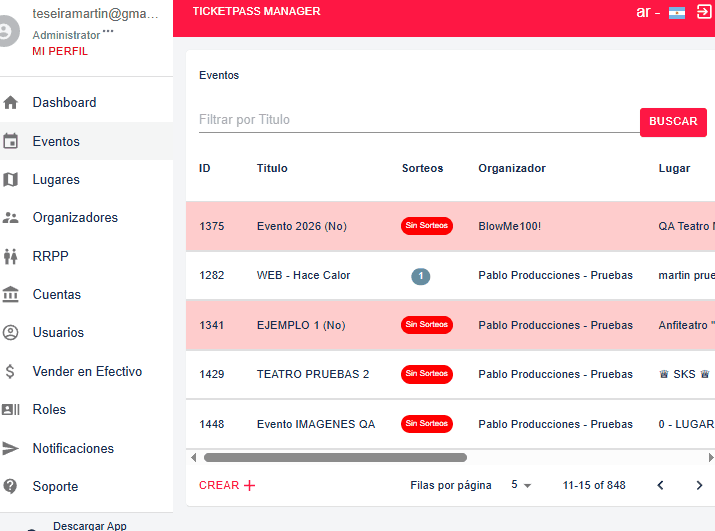Click the Lugares map icon
The height and width of the screenshot is (531, 715).
[11, 180]
